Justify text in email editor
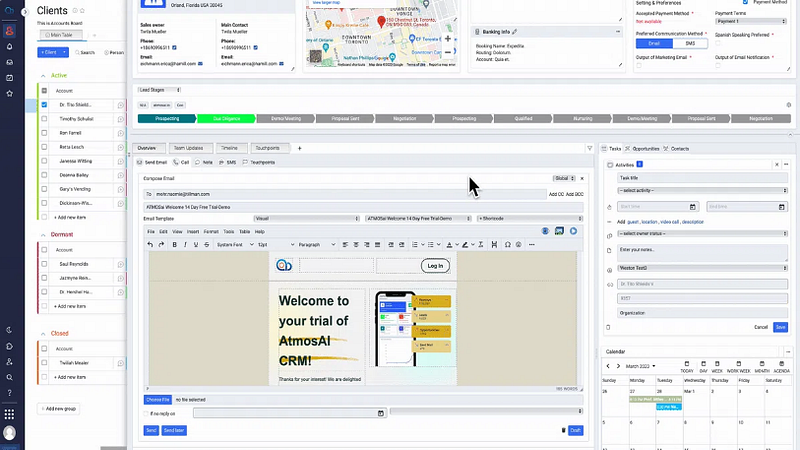 (x=378, y=245)
